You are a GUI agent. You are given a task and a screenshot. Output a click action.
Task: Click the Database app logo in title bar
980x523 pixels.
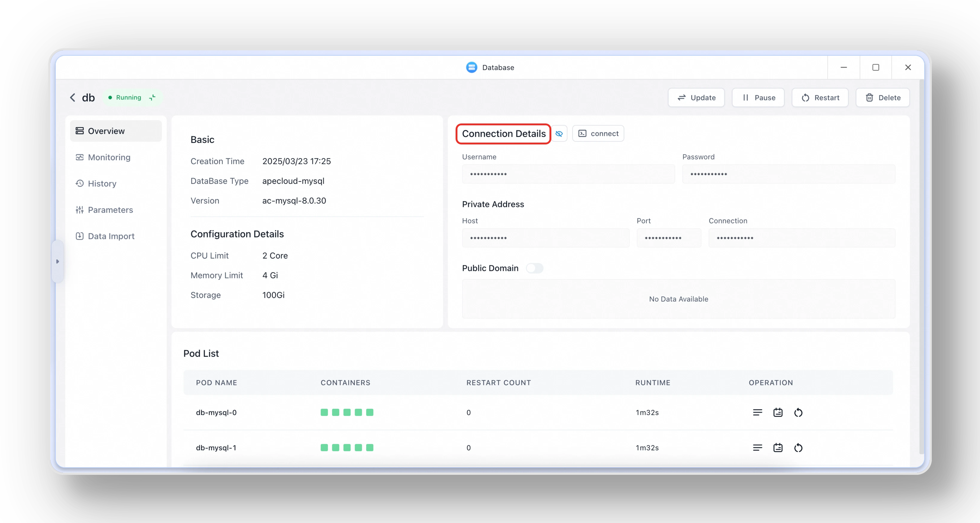pos(471,67)
